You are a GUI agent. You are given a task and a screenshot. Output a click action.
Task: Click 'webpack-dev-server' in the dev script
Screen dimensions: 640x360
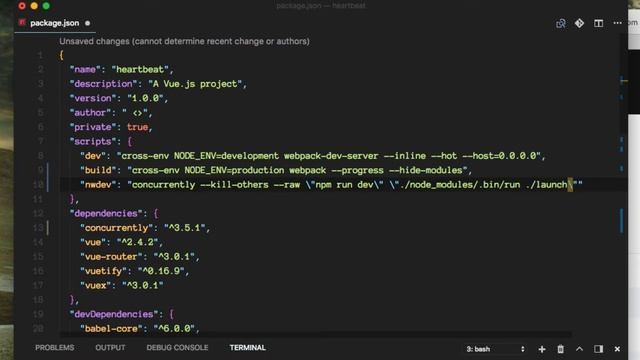point(331,156)
